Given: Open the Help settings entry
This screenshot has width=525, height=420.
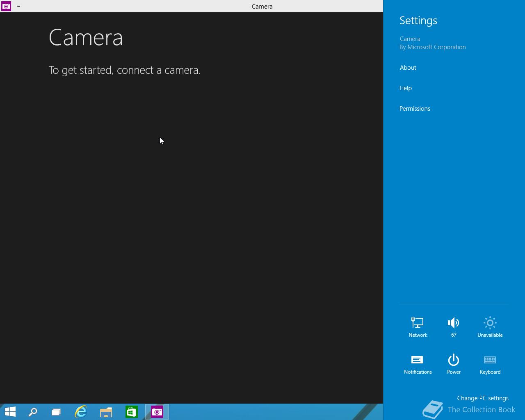Looking at the screenshot, I should pyautogui.click(x=406, y=88).
